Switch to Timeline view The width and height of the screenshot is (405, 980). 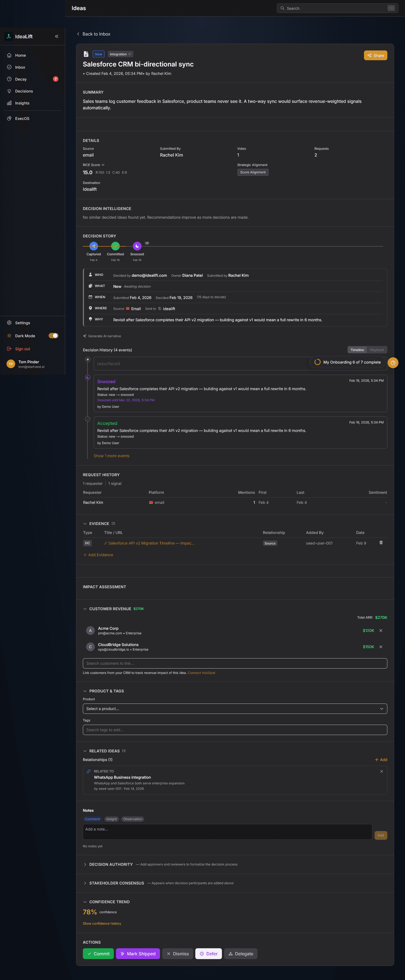coord(357,350)
